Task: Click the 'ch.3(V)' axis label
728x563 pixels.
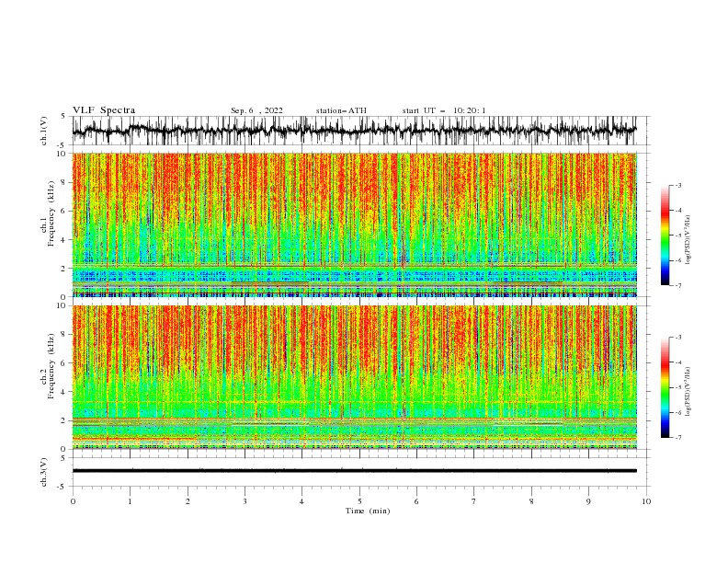Action: (44, 472)
